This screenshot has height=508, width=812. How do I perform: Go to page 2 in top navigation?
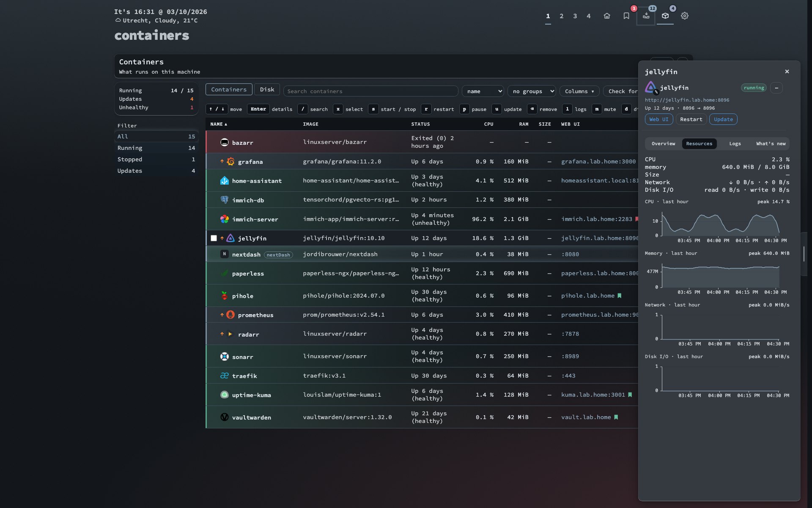[561, 16]
